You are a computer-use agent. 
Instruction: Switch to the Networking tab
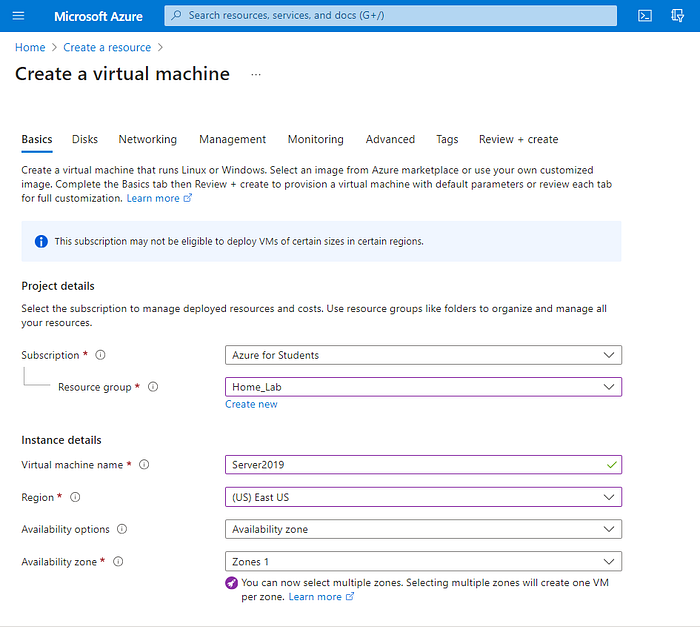point(147,140)
